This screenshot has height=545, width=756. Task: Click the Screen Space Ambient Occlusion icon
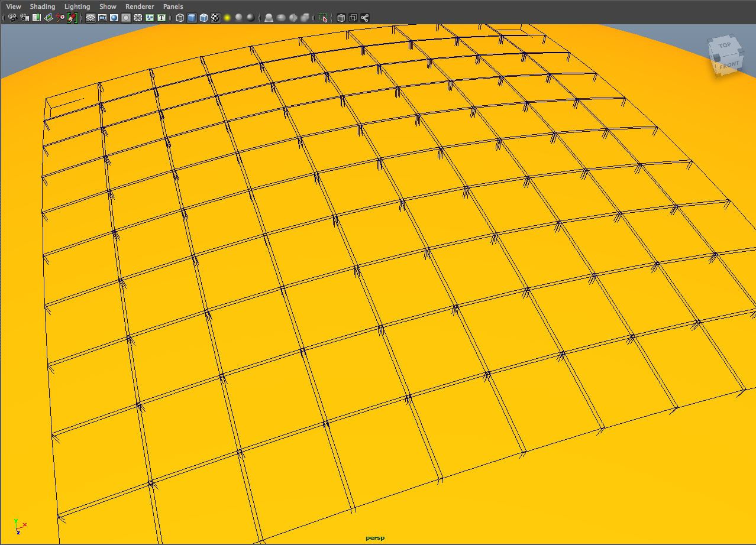269,18
